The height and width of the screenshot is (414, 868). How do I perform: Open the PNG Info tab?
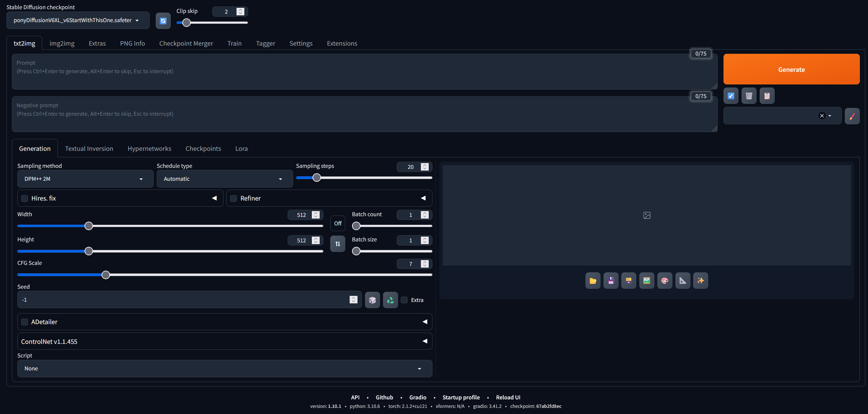tap(132, 43)
